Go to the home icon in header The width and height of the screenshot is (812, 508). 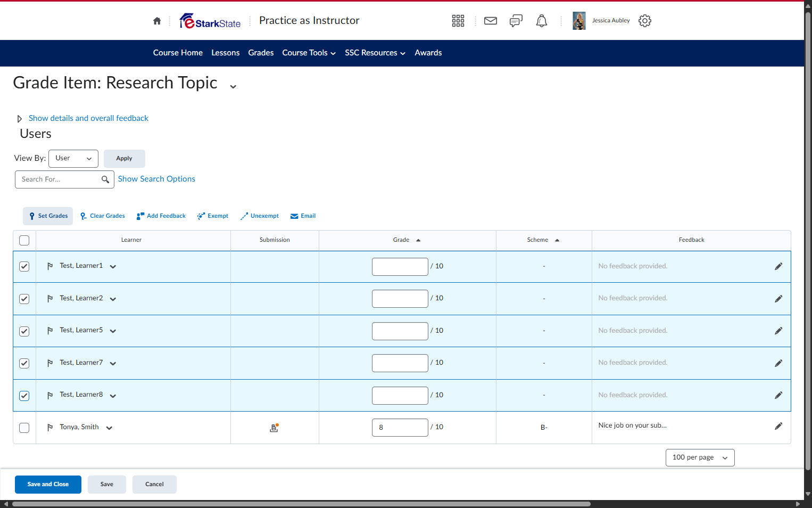(x=157, y=21)
